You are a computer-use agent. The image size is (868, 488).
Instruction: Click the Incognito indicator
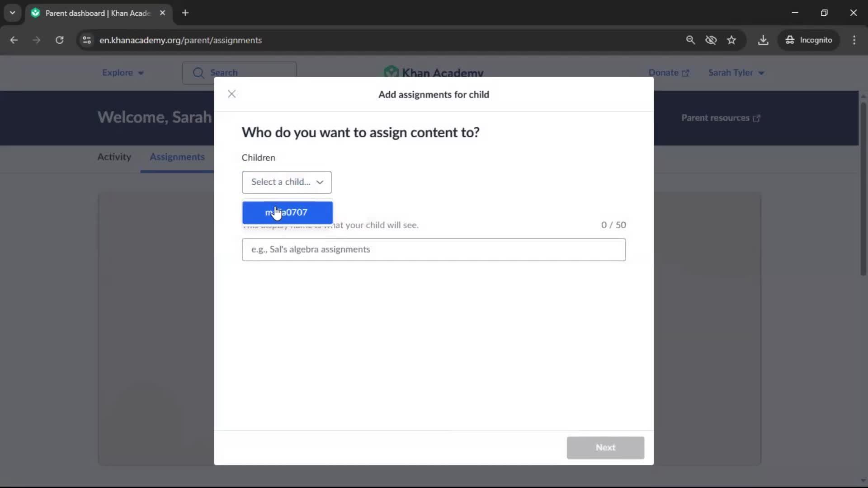coord(809,40)
